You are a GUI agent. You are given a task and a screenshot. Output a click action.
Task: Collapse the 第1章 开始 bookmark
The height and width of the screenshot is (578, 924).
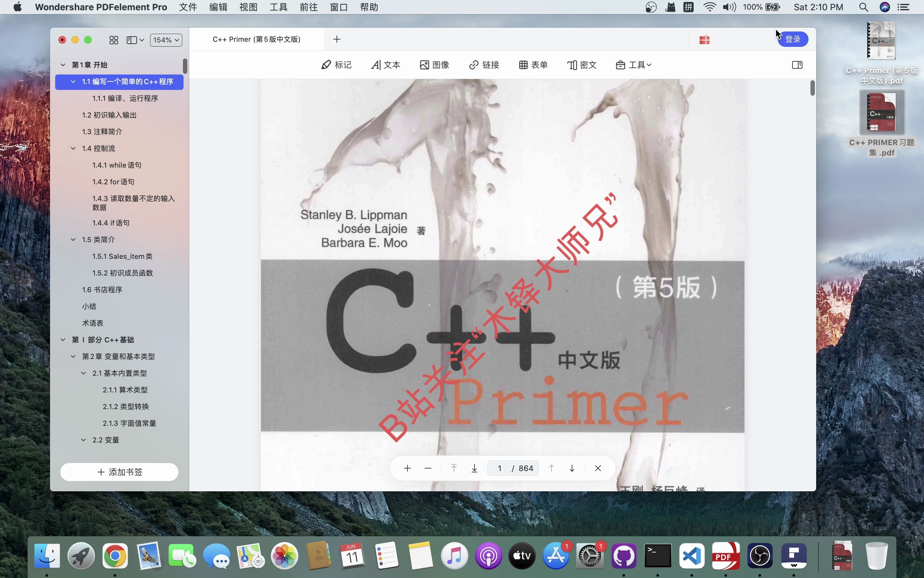pos(63,65)
